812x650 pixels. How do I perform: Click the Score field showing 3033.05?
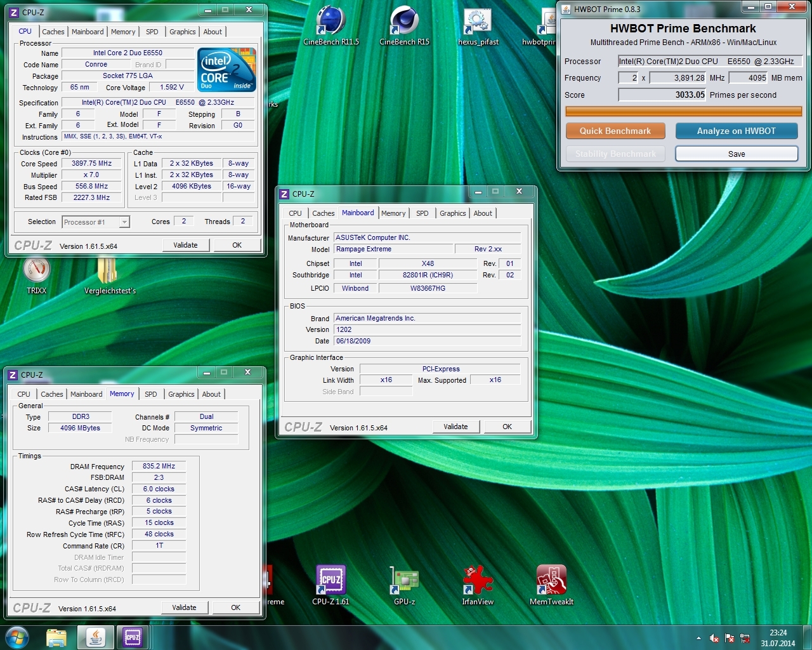pyautogui.click(x=662, y=95)
